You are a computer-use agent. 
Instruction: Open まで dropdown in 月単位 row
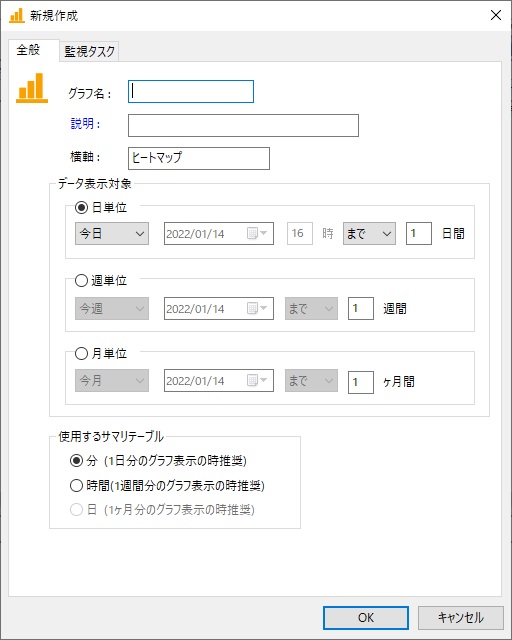[311, 380]
